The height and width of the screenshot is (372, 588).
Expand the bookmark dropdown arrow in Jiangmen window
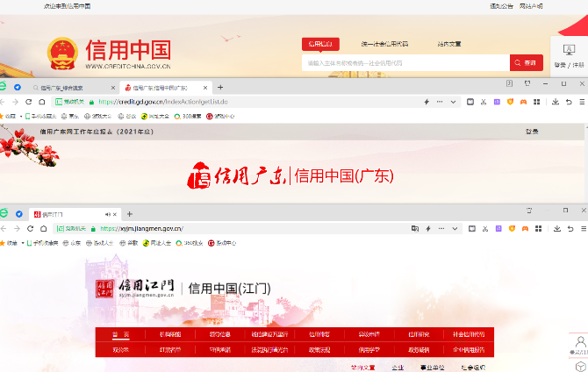(x=23, y=243)
